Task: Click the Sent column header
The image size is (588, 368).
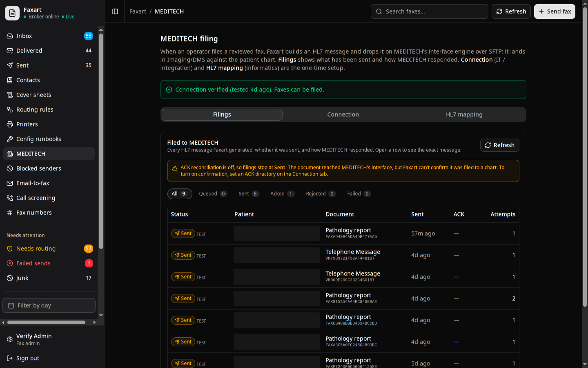Action: tap(417, 214)
